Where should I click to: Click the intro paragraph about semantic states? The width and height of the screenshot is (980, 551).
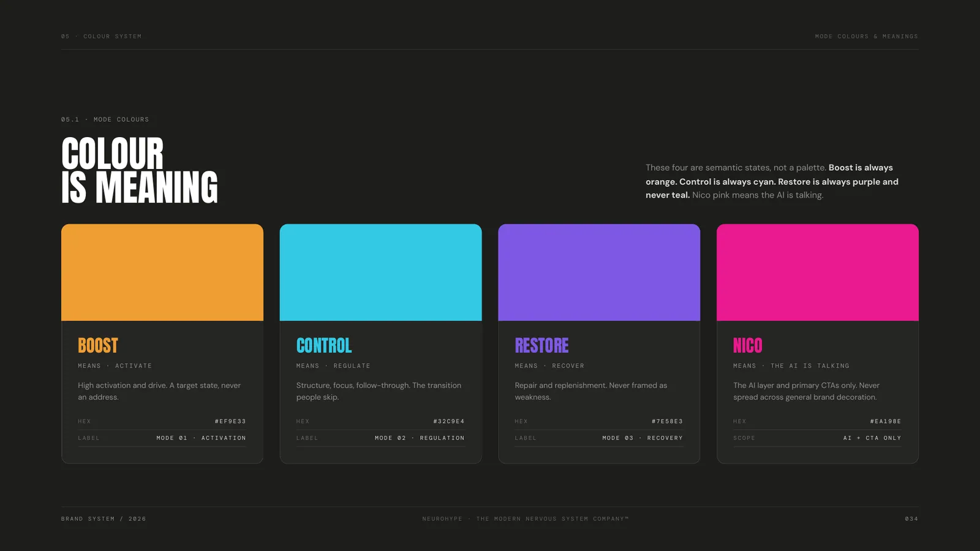tap(772, 181)
